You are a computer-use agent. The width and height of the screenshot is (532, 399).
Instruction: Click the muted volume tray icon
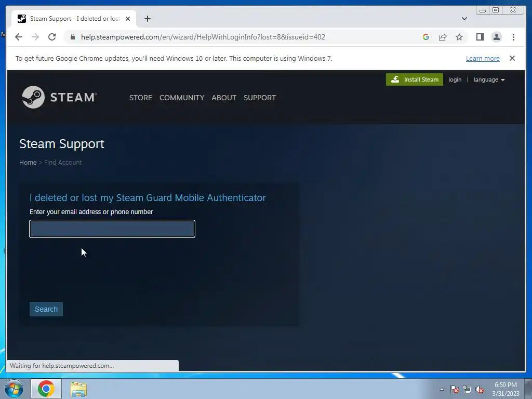coord(480,390)
